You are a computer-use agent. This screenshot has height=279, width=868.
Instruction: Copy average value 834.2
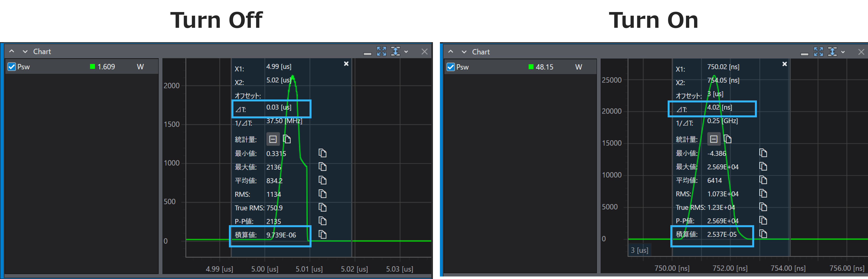(323, 180)
